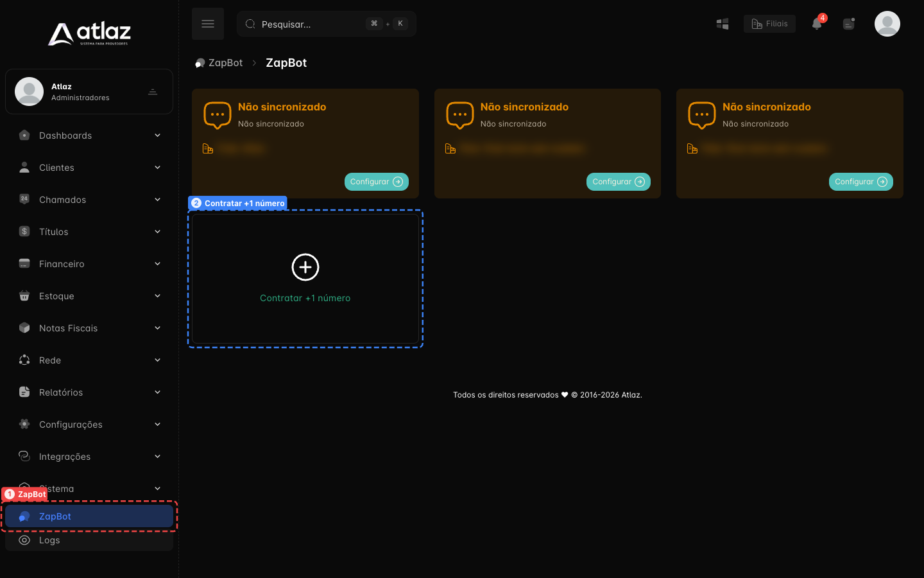Click the Integrações sidebar icon

(24, 456)
